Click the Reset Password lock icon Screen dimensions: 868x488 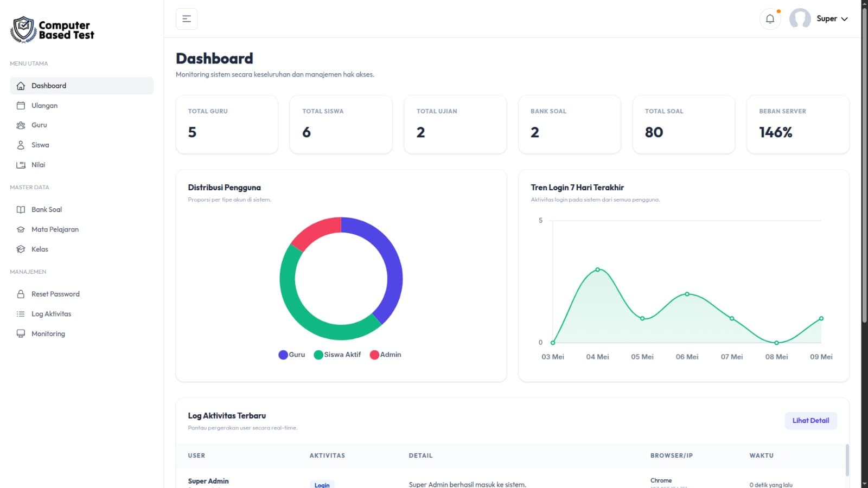tap(21, 294)
